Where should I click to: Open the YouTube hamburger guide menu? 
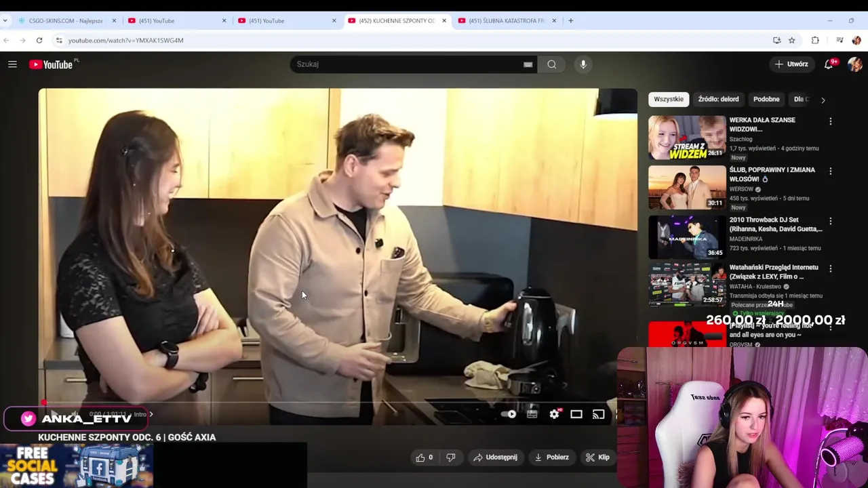coord(12,64)
